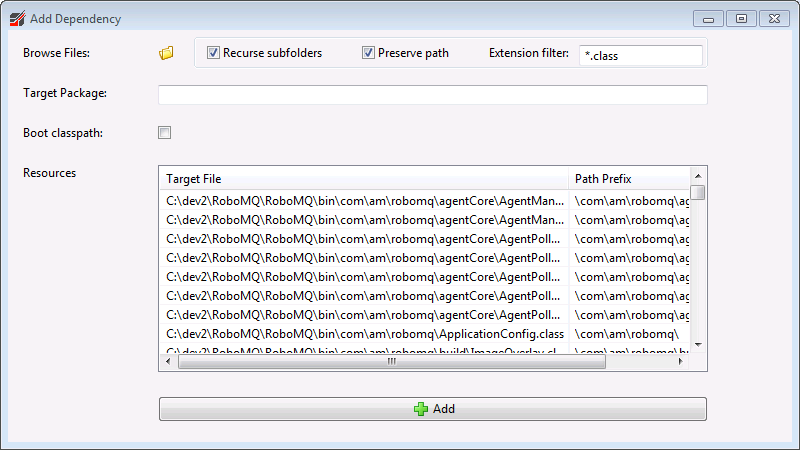This screenshot has height=450, width=800.
Task: Click the green plus Add button
Action: [x=432, y=409]
